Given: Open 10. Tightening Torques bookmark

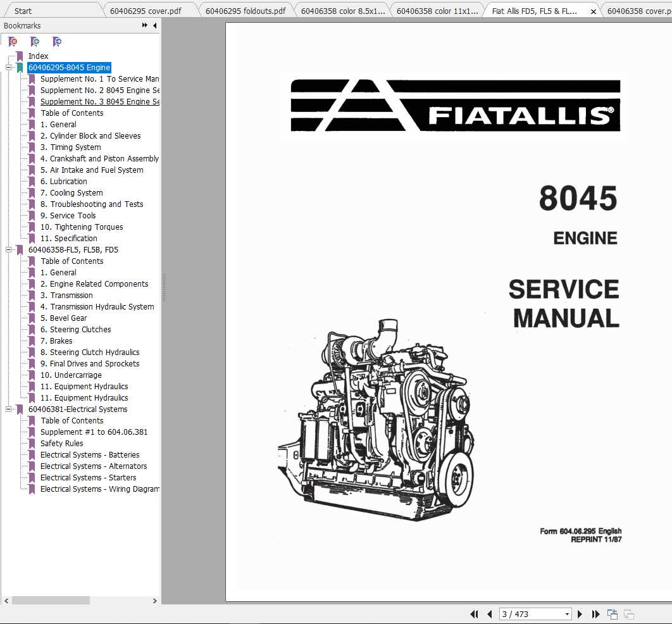Looking at the screenshot, I should point(82,227).
